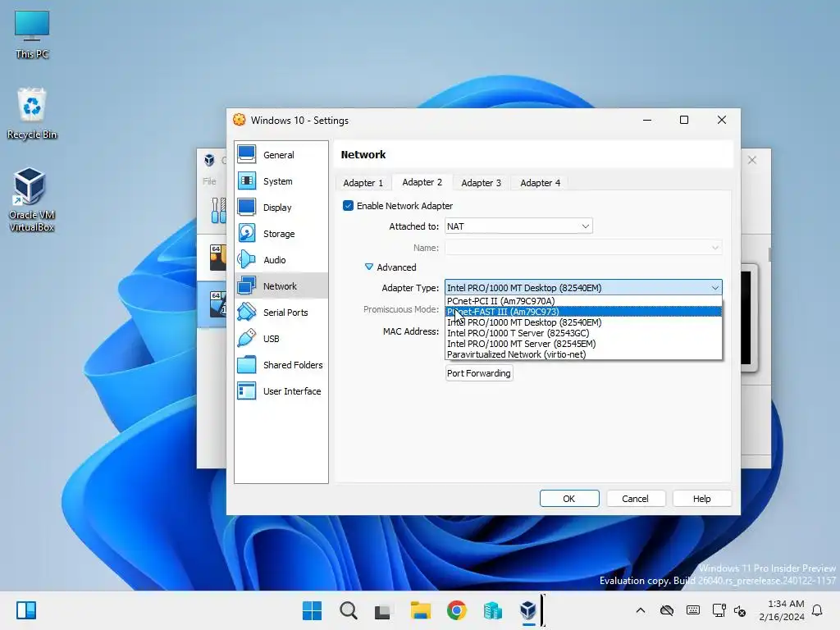Click the Port Forwarding button
This screenshot has height=630, width=840.
pos(479,373)
